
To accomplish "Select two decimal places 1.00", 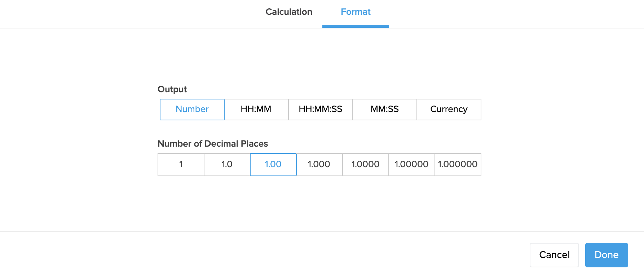I will tap(273, 165).
